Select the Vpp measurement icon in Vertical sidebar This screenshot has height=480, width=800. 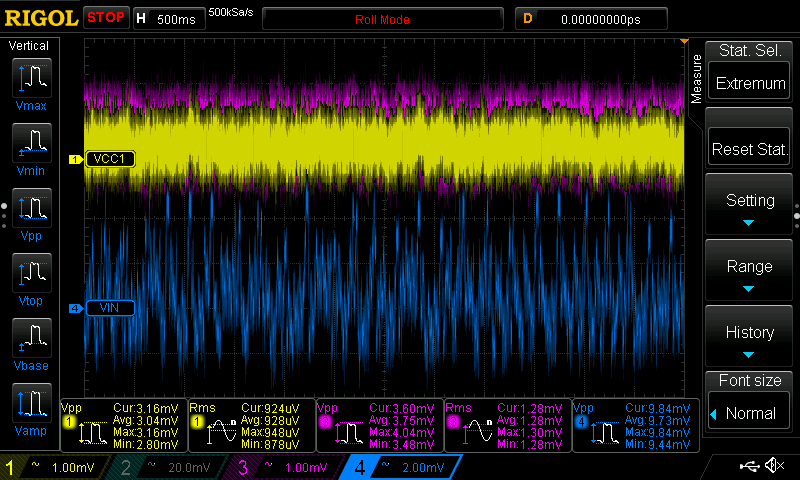point(32,208)
